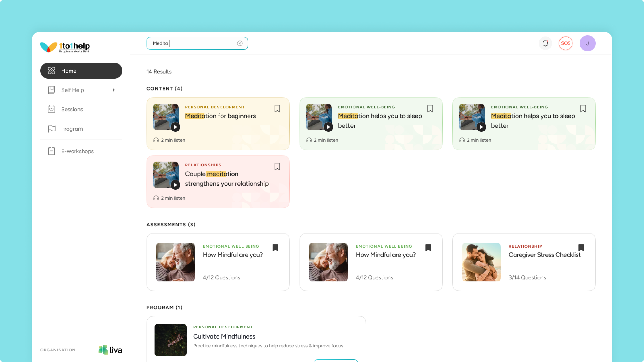
Task: Open Sessions from sidebar
Action: (x=72, y=109)
